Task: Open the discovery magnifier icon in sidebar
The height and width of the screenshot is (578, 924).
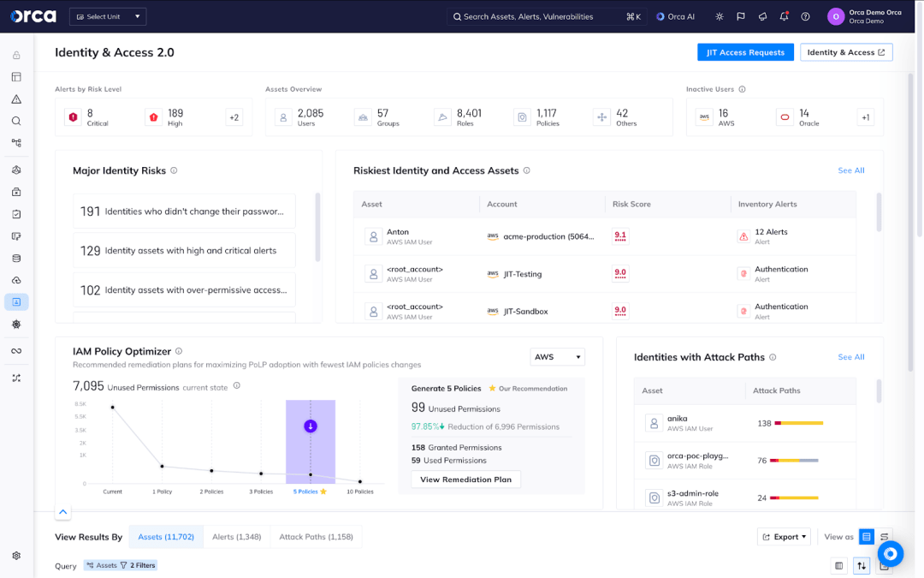Action: point(16,121)
